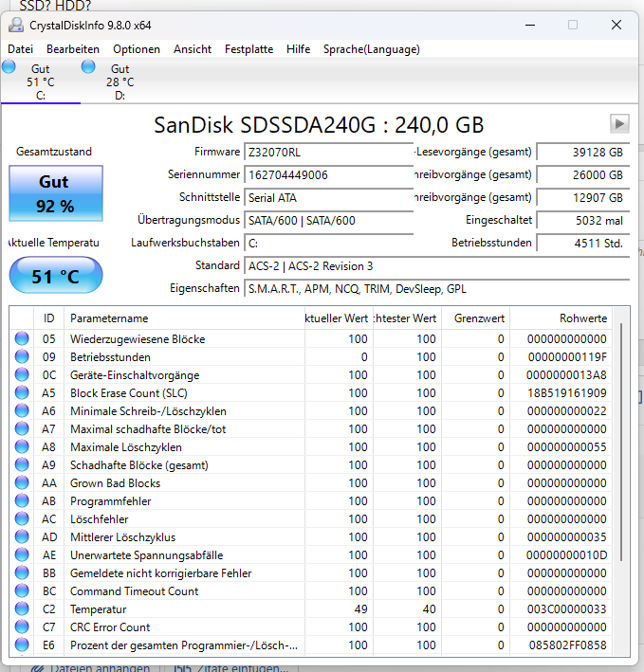Click status icon for Maximale Löschzyklen row
The image size is (644, 672).
coord(22,446)
